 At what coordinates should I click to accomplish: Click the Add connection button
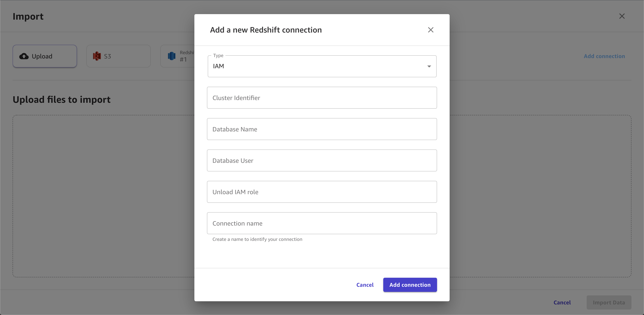[410, 285]
